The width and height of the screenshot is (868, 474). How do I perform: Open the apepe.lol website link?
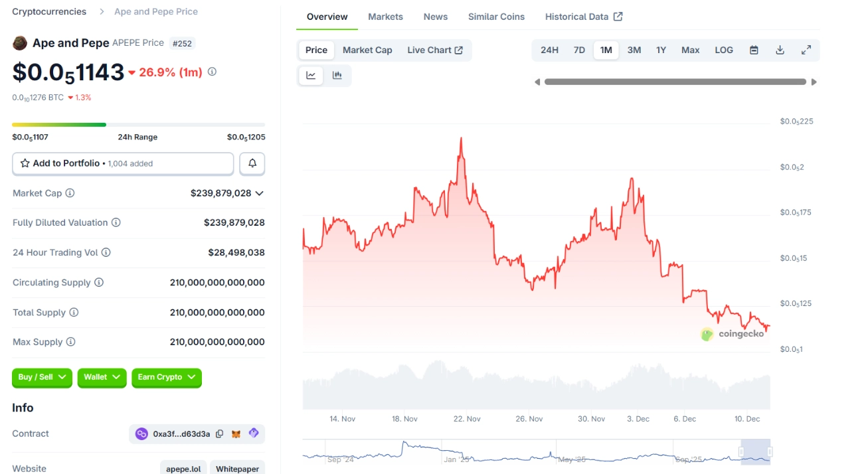183,469
